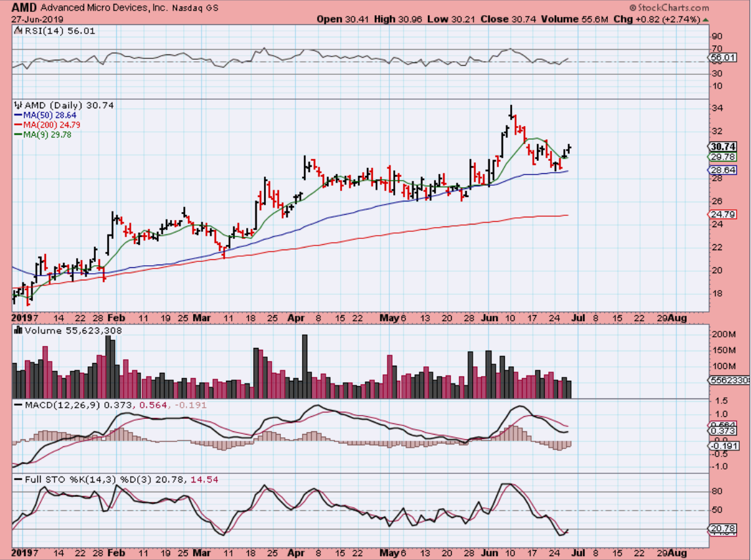Click the green MA(9) legend line
The width and height of the screenshot is (751, 560).
pos(18,135)
